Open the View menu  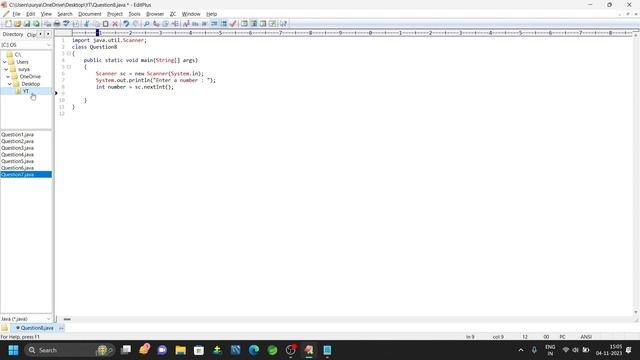46,14
